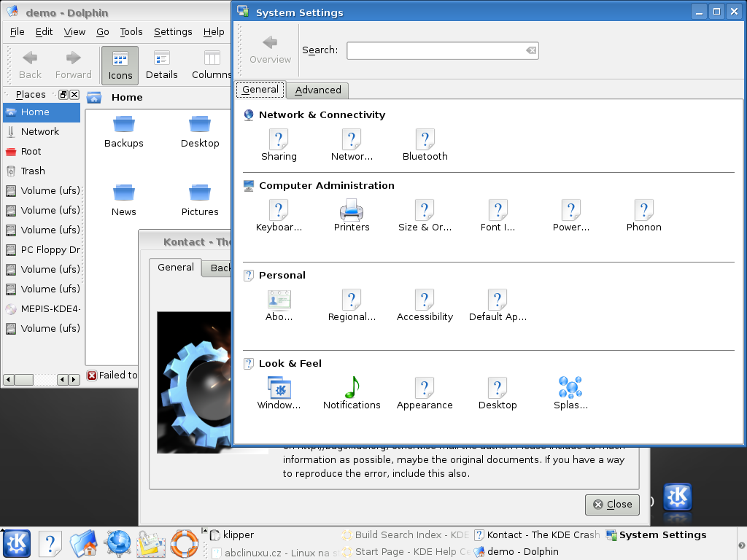Switch to Build Search Index task
The width and height of the screenshot is (747, 560).
point(406,534)
